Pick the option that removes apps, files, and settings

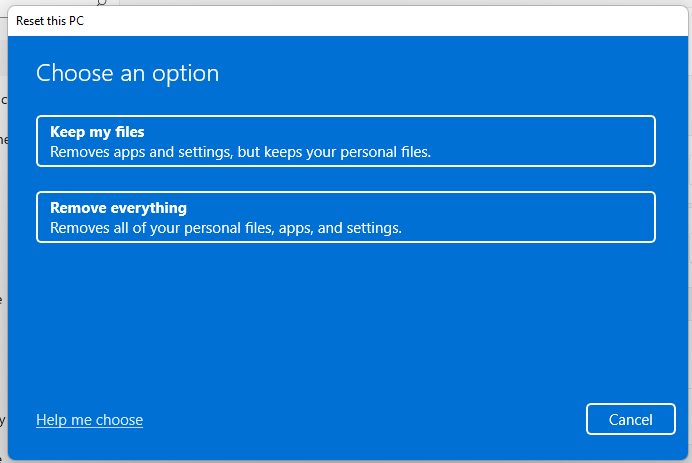[x=345, y=217]
